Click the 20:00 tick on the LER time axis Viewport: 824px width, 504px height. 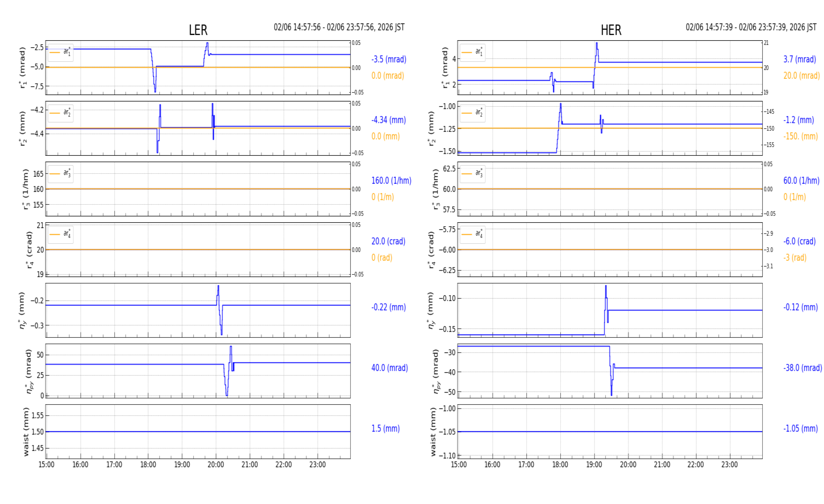(x=216, y=465)
